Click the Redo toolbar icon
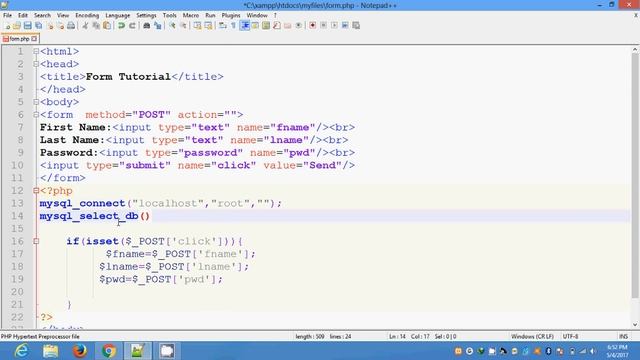 click(x=132, y=26)
